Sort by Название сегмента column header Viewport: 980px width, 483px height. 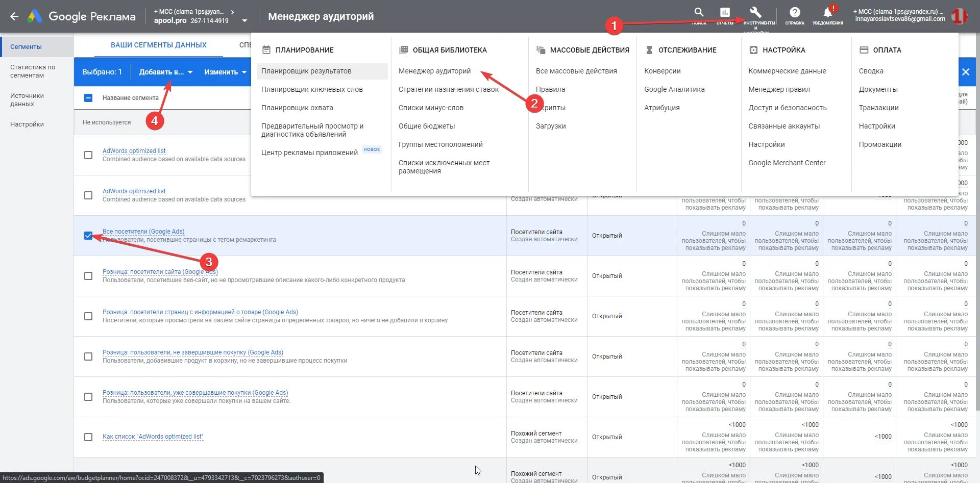click(130, 98)
